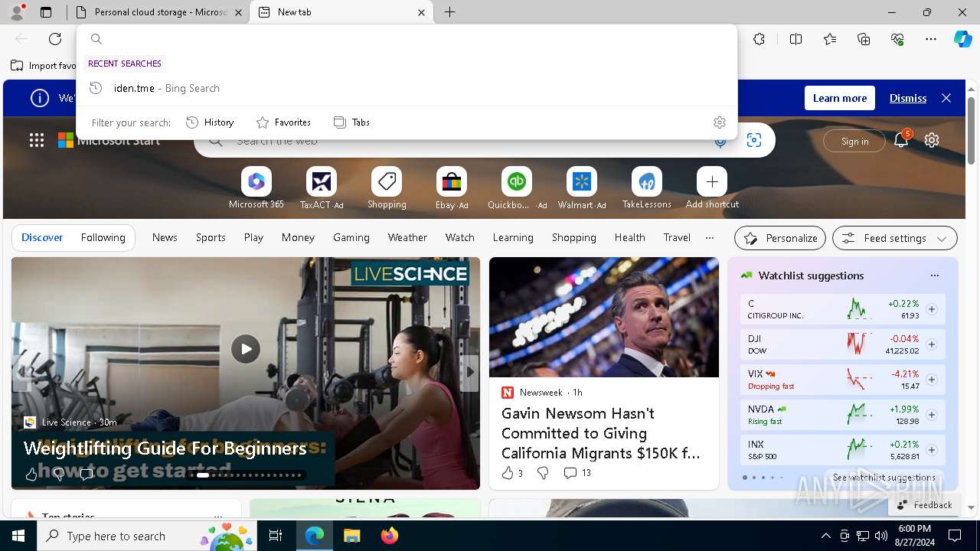
Task: Open the Sports category
Action: pos(211,237)
